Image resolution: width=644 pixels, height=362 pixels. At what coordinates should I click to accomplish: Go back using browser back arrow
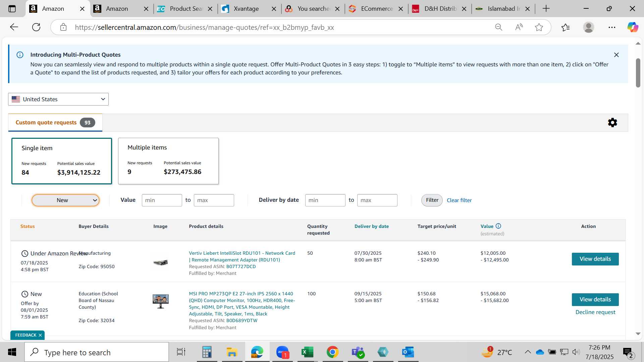point(14,27)
